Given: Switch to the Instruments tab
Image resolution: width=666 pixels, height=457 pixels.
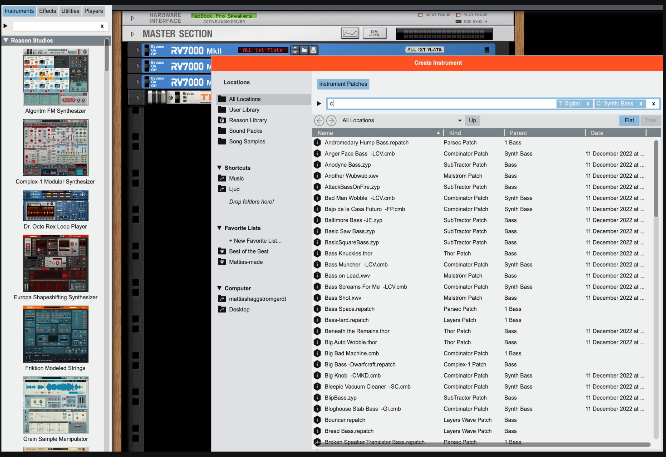Looking at the screenshot, I should [x=19, y=11].
